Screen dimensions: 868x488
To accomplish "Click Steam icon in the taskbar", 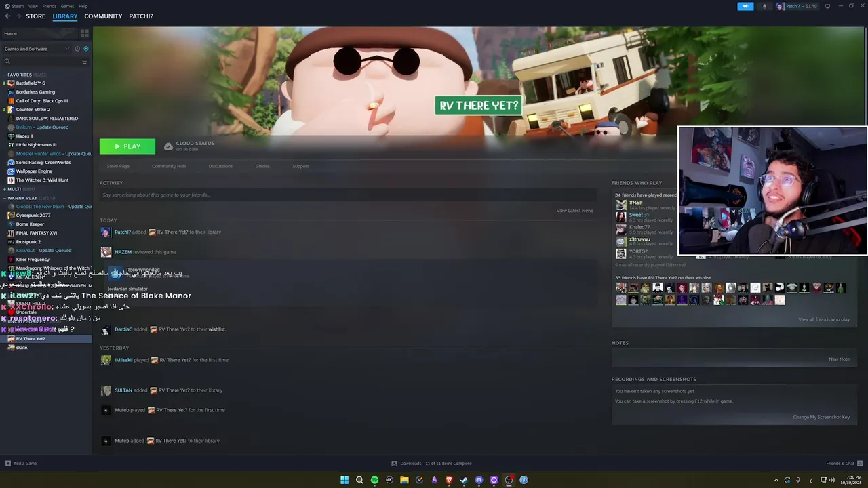I will tap(464, 480).
